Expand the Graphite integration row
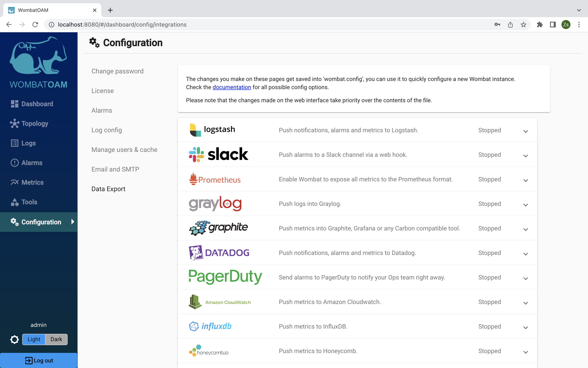The width and height of the screenshot is (588, 368). [526, 230]
